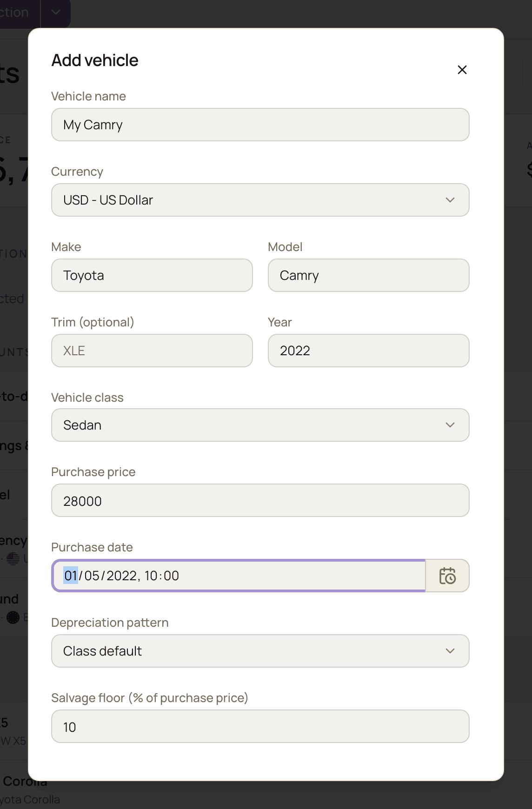Click the Vehicle class label

click(x=87, y=398)
